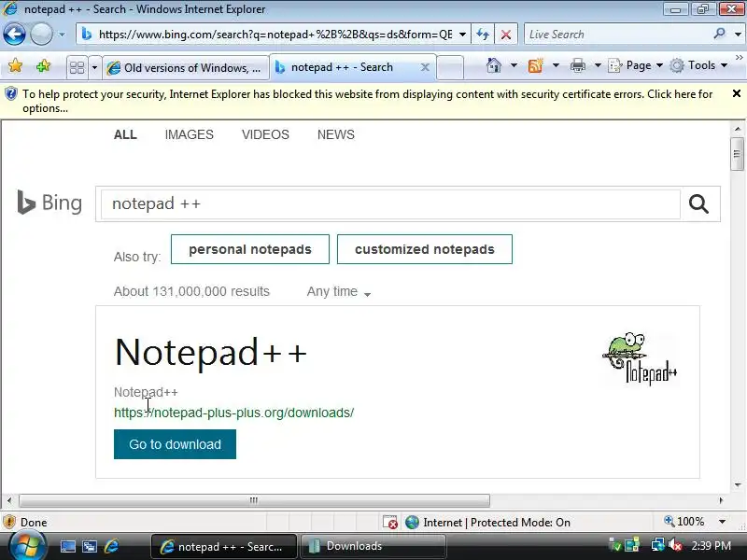
Task: Click the 2:39 PM taskbar clock
Action: coord(712,546)
